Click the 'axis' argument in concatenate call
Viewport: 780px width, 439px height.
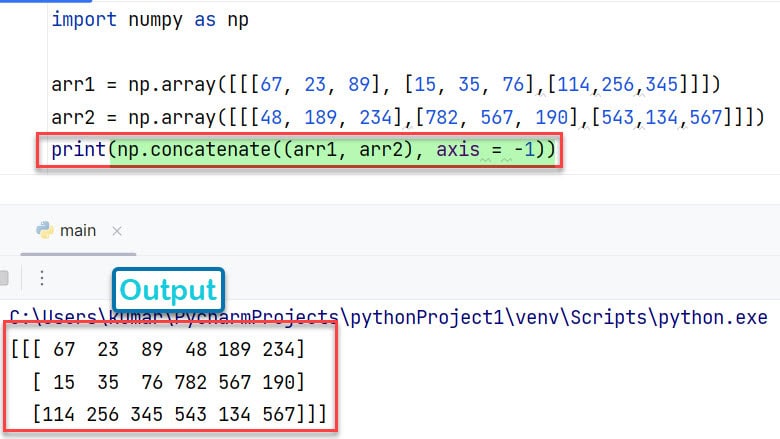[458, 150]
